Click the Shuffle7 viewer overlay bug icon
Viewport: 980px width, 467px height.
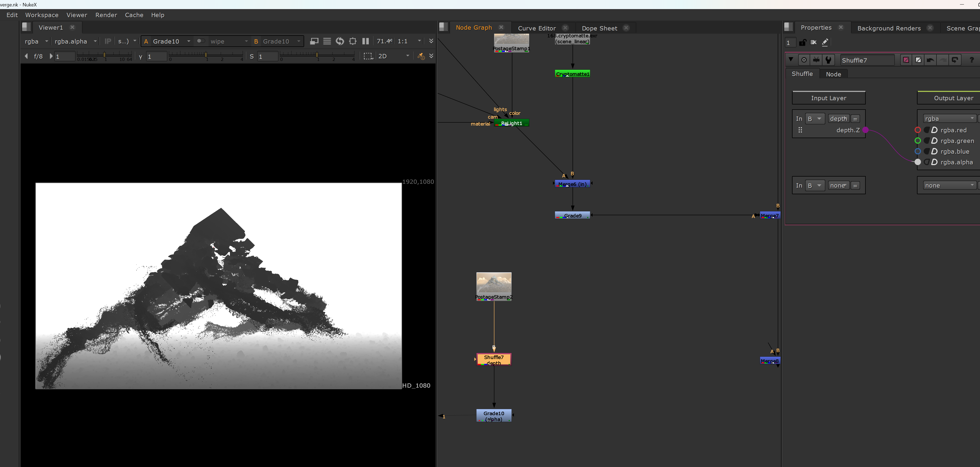pos(816,60)
